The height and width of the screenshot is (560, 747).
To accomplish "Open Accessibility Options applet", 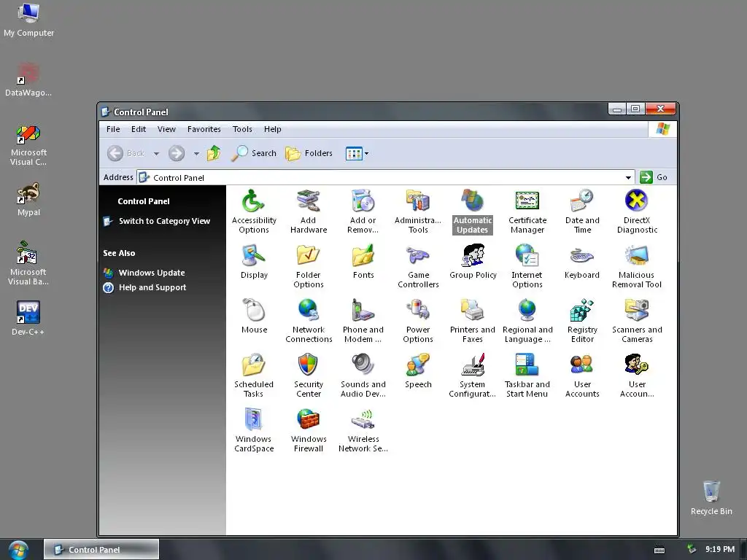I will coord(253,211).
